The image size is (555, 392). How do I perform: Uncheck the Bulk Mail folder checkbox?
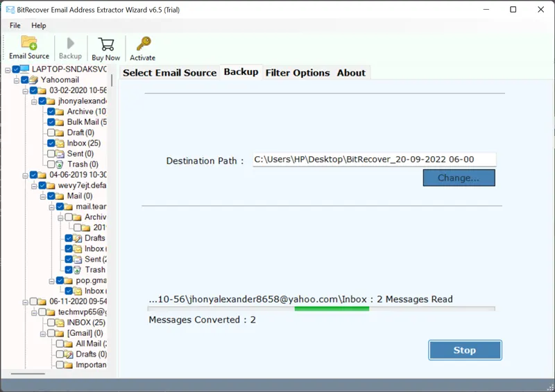click(x=51, y=122)
